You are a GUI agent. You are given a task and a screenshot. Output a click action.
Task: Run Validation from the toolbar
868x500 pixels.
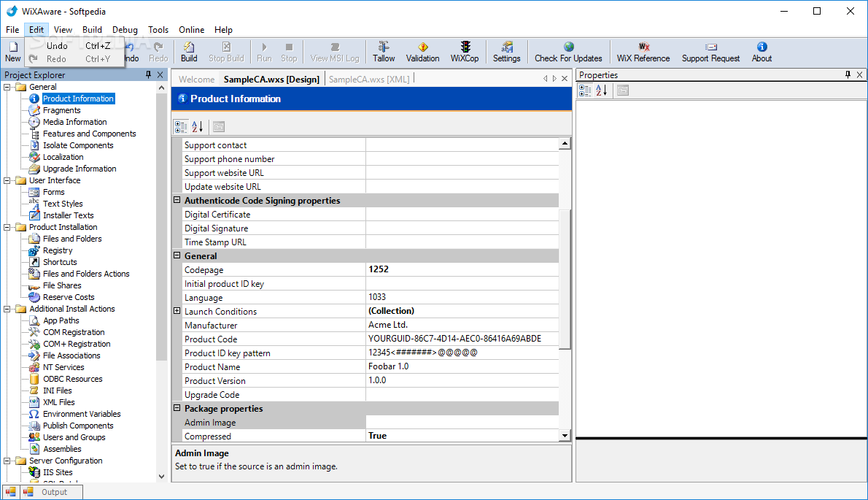point(422,52)
